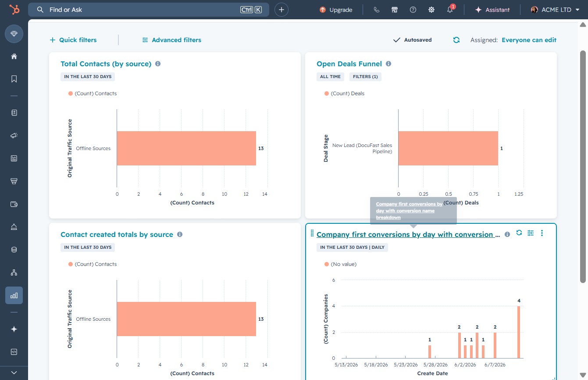Viewport: 588px width, 380px height.
Task: Open the Content sidebar icon
Action: tap(14, 158)
